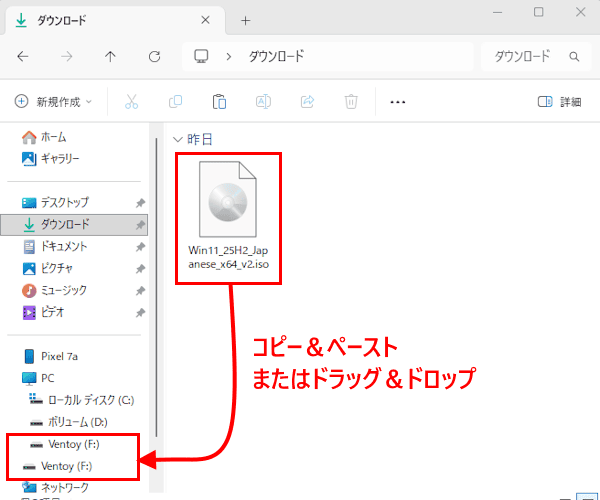Image resolution: width=600 pixels, height=500 pixels.
Task: Open ビデオ in the sidebar
Action: click(44, 313)
